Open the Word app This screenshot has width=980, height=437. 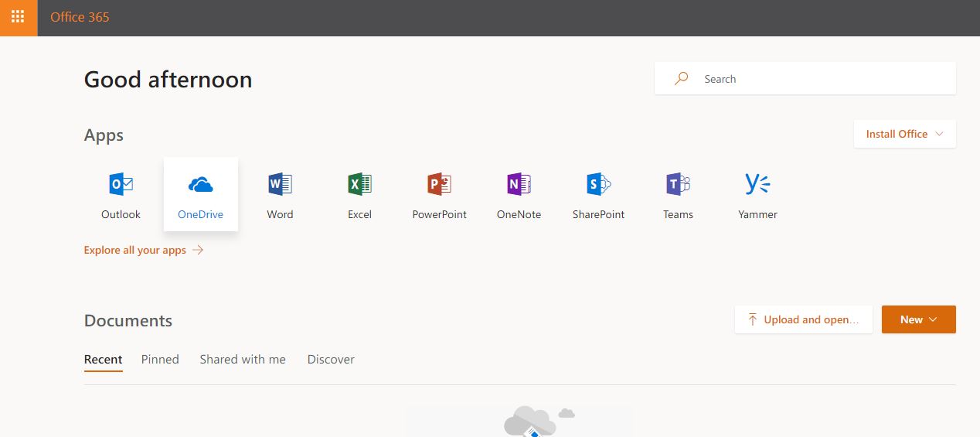pyautogui.click(x=280, y=195)
